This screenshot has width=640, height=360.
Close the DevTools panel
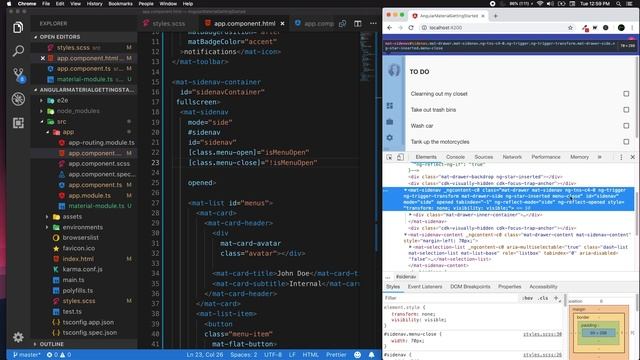632,157
